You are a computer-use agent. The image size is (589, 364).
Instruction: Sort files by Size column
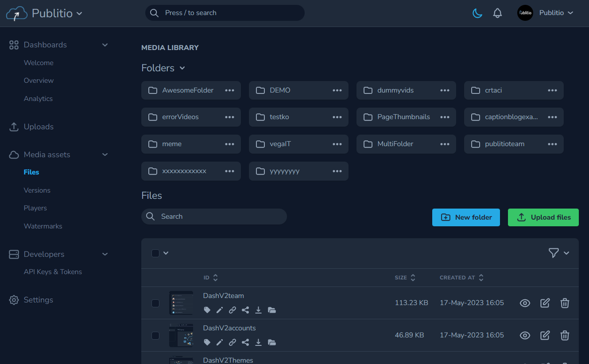(405, 278)
